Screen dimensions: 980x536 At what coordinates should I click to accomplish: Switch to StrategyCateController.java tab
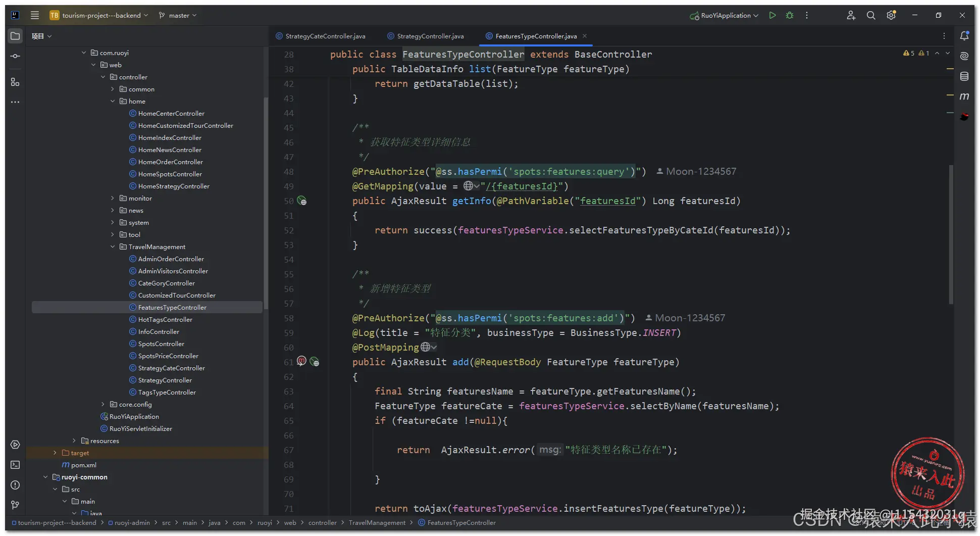[x=321, y=36]
